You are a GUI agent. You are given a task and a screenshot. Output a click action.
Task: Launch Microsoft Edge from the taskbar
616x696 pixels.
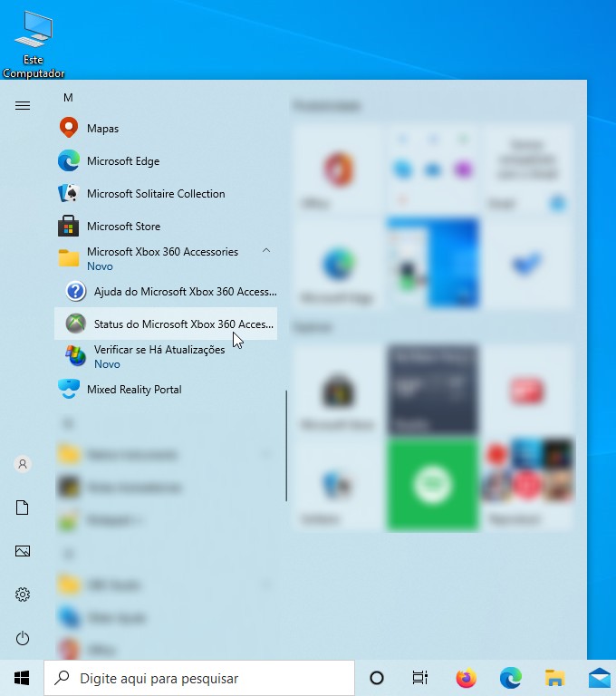[510, 678]
